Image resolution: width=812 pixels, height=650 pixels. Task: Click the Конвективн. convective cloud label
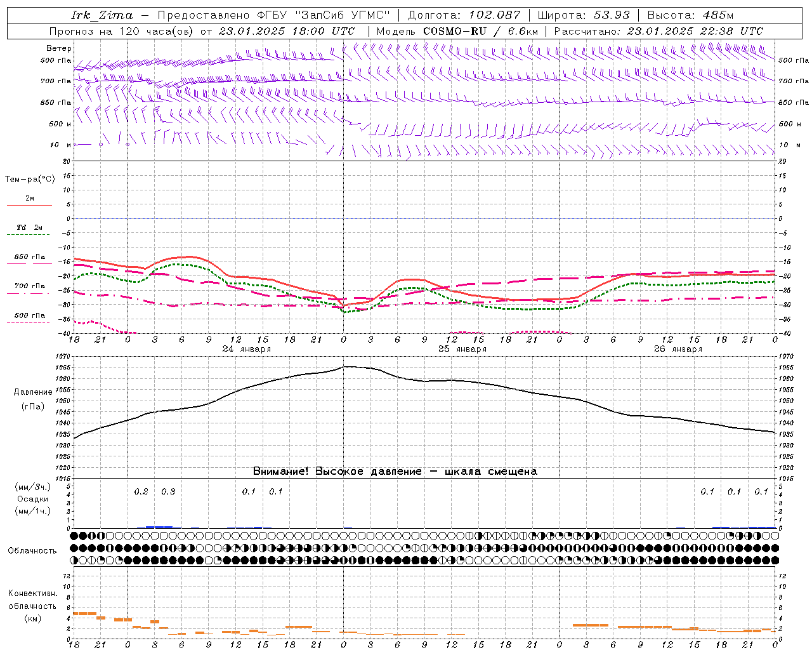(x=33, y=594)
